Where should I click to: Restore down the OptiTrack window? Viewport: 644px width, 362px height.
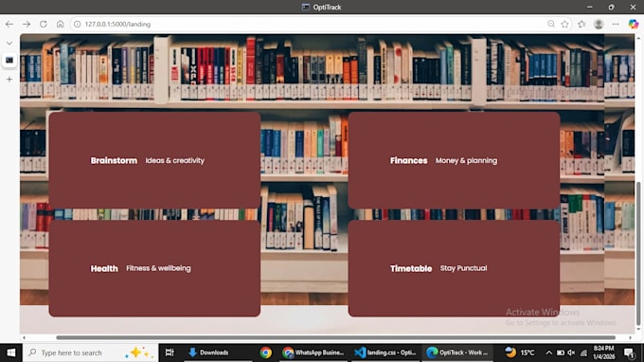pos(611,7)
